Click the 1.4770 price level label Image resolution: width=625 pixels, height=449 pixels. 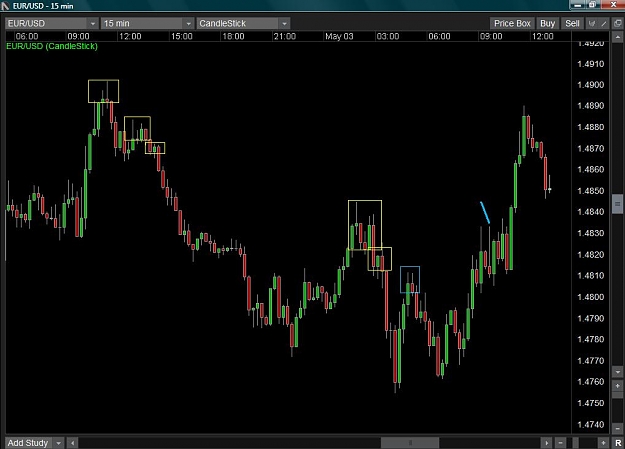point(590,361)
